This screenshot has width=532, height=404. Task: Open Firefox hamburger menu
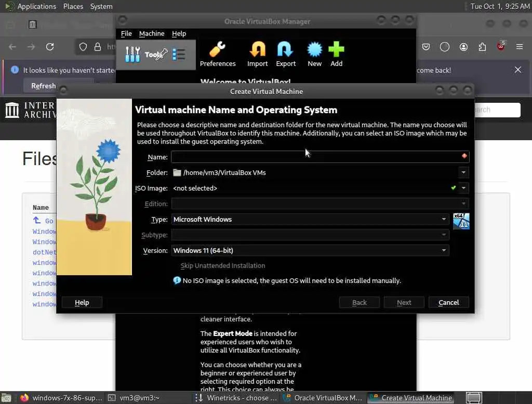(520, 46)
